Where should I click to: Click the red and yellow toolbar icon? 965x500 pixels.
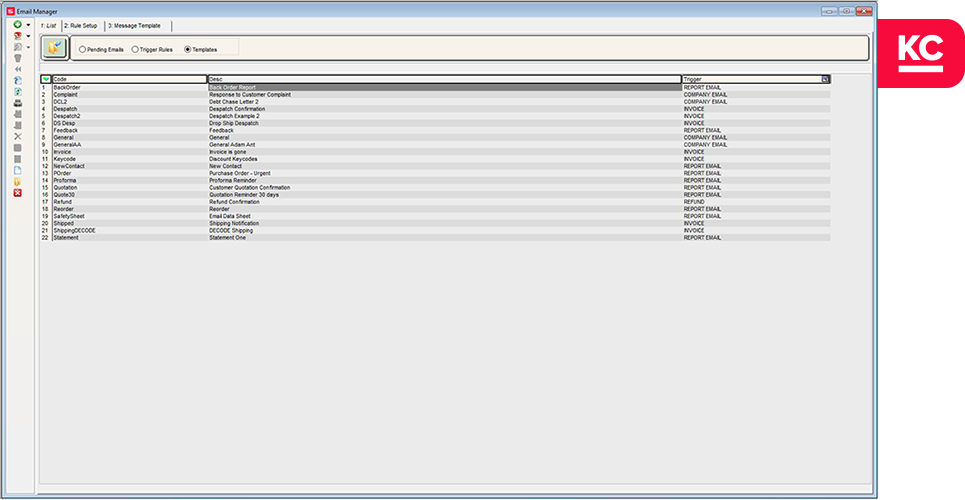click(18, 36)
